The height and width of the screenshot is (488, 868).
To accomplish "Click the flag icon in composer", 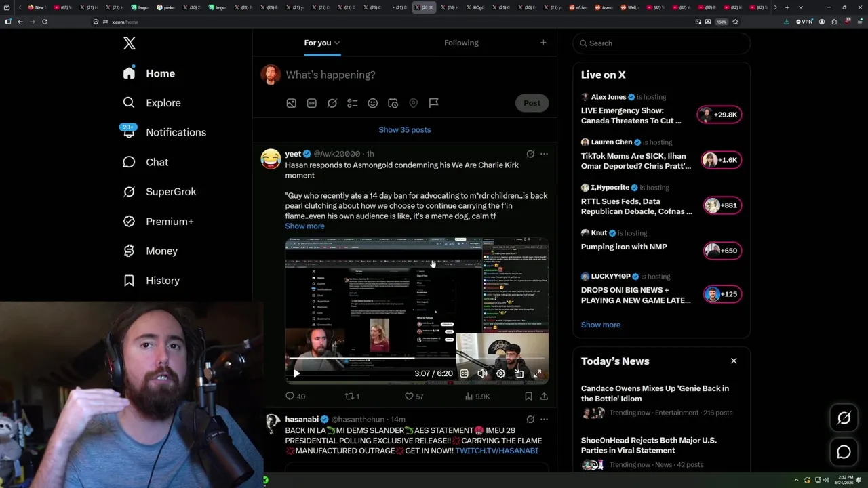I will point(433,103).
